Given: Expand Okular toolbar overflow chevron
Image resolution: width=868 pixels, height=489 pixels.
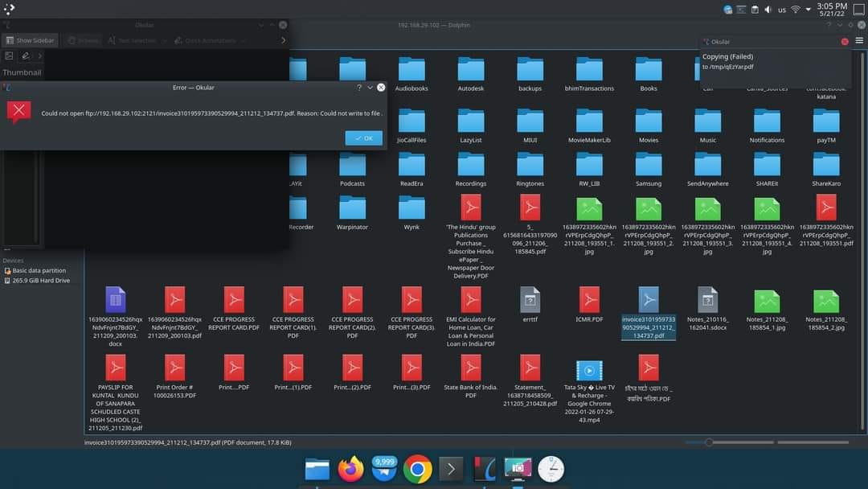Looking at the screenshot, I should (x=284, y=40).
